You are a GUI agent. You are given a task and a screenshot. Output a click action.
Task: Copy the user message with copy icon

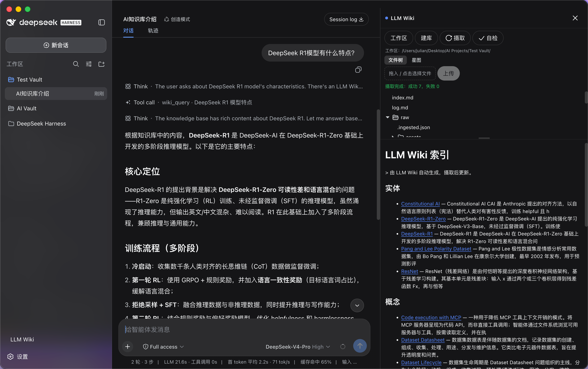[x=358, y=70]
